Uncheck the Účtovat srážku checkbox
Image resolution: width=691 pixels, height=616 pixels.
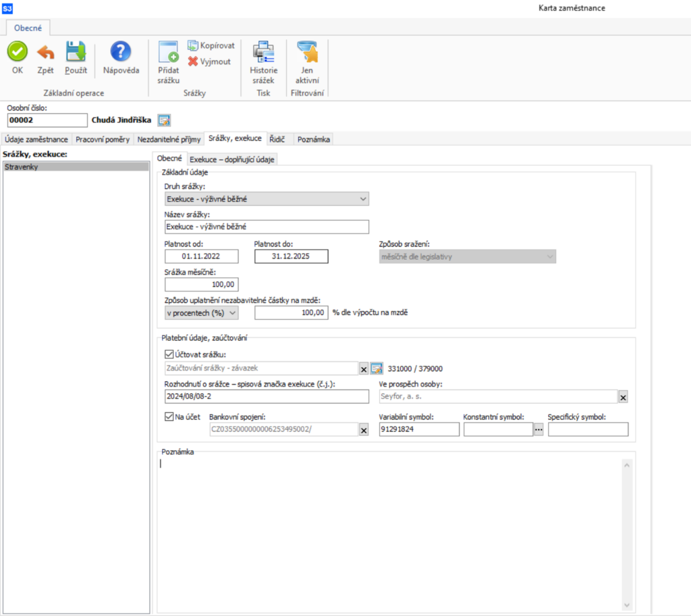click(169, 354)
